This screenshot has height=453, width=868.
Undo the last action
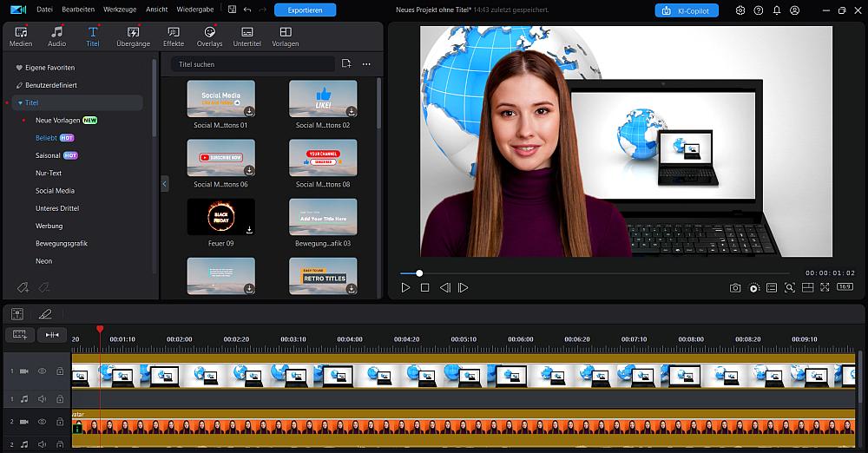[247, 10]
